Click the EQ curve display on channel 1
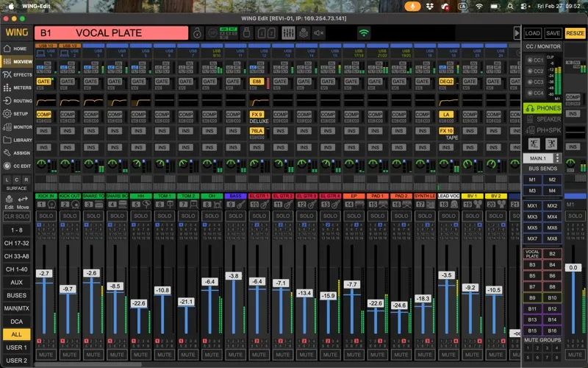 point(46,101)
